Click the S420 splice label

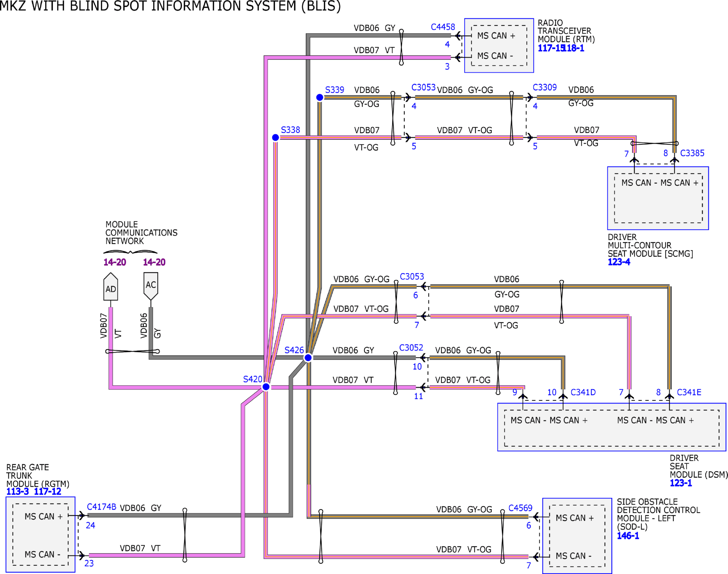(253, 379)
